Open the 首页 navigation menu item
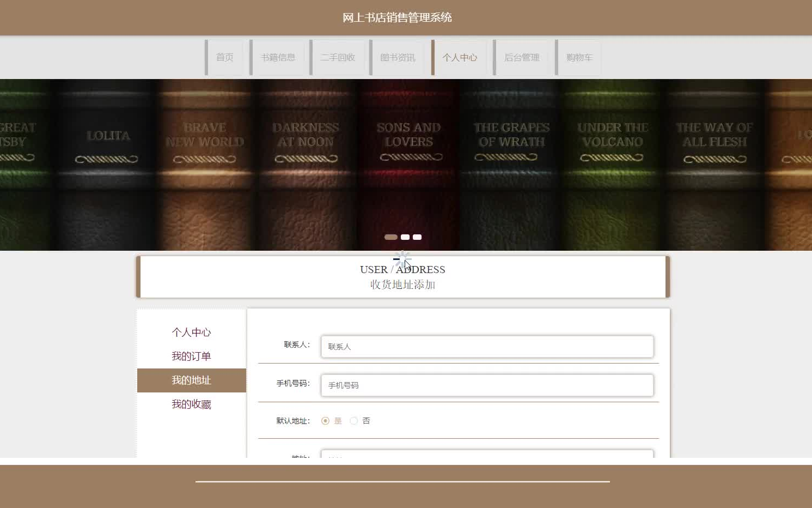This screenshot has width=812, height=508. pos(225,57)
